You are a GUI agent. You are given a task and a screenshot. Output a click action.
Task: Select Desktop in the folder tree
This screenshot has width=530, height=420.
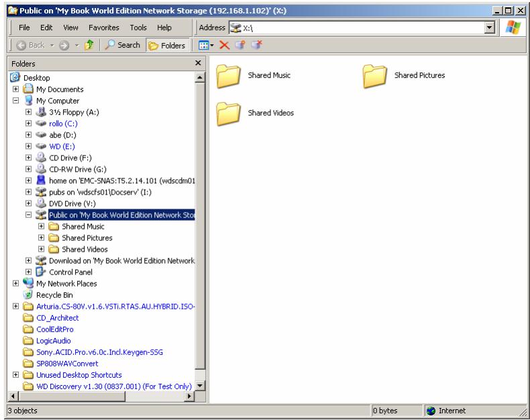(36, 78)
